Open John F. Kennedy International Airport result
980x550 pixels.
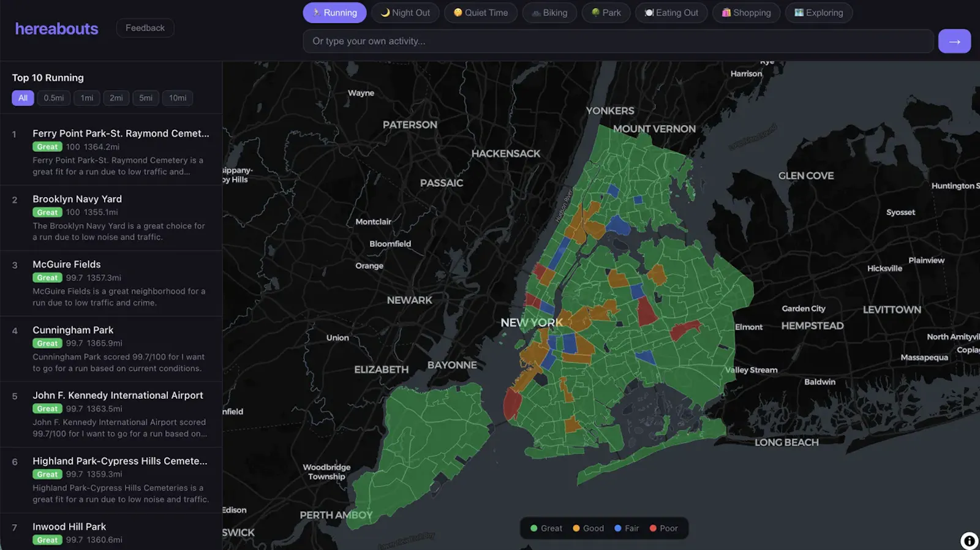coord(111,414)
